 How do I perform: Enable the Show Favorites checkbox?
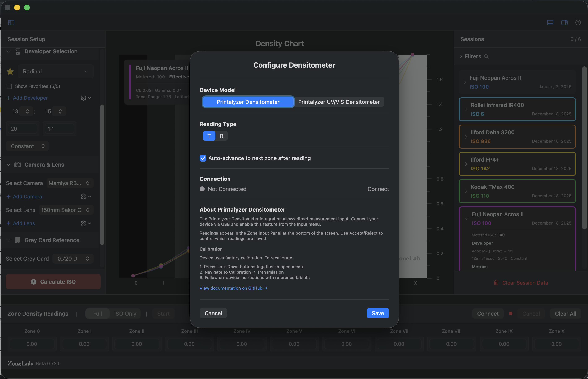(x=9, y=86)
